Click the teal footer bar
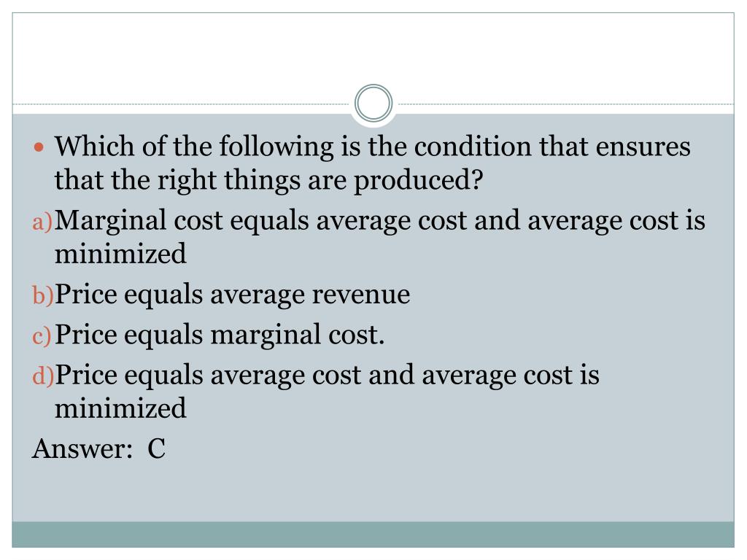Image resolution: width=747 pixels, height=560 pixels. [373, 534]
